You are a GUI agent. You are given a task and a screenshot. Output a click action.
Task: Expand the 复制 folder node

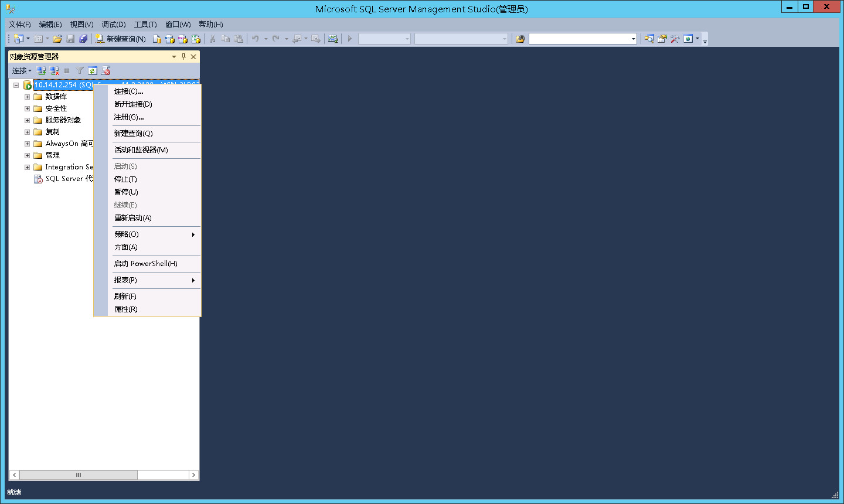coord(27,132)
